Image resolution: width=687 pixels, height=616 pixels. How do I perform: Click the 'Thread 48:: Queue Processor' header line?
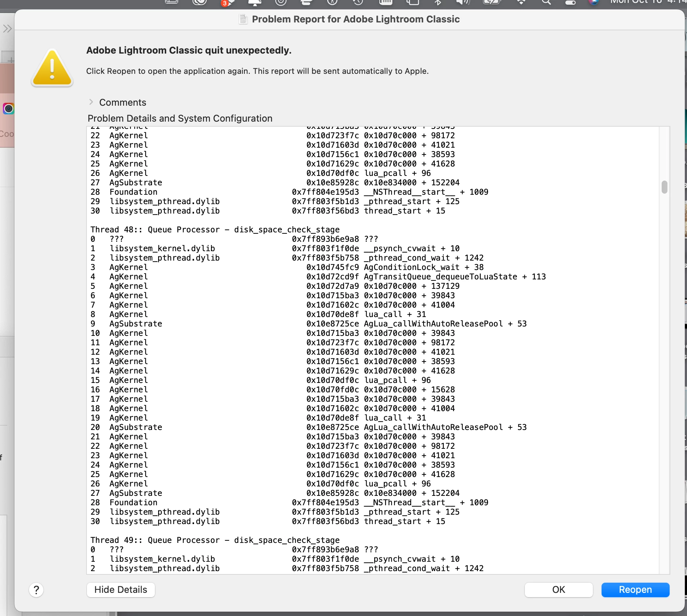pos(215,229)
